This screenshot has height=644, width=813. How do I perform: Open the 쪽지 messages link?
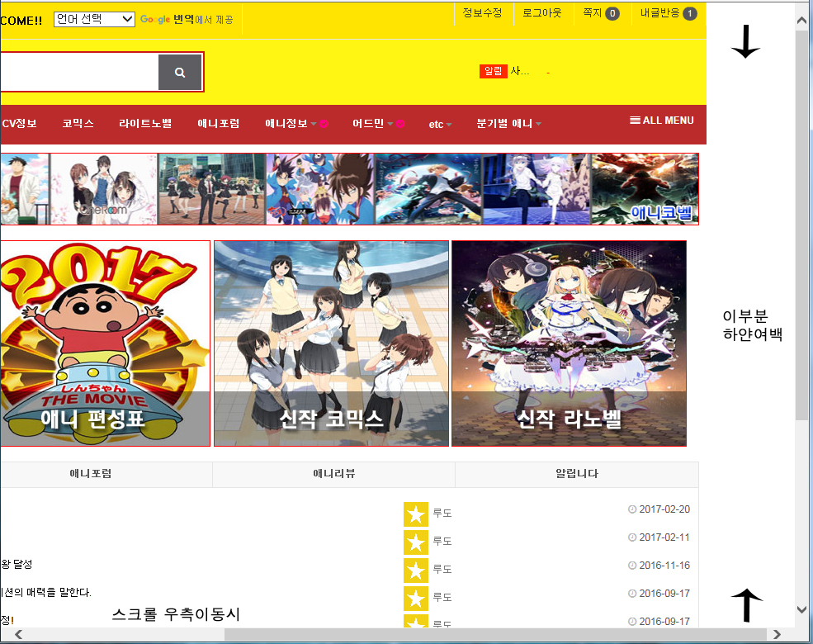[601, 13]
